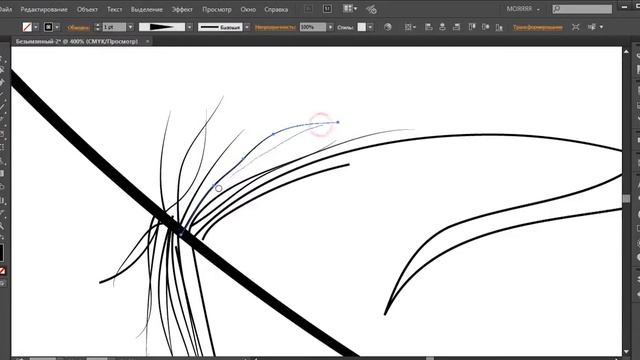Click the vertical scrollbar thumb
This screenshot has height=360, width=640.
626,198
